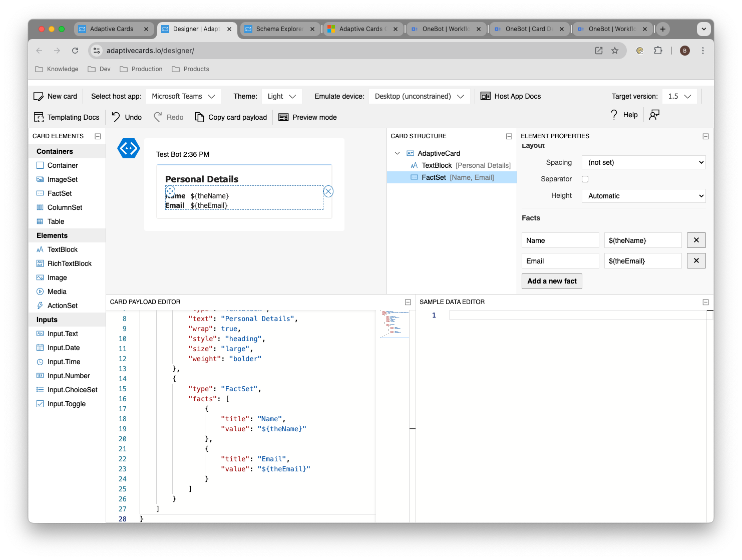
Task: Edit the Name fact title field
Action: (x=560, y=240)
